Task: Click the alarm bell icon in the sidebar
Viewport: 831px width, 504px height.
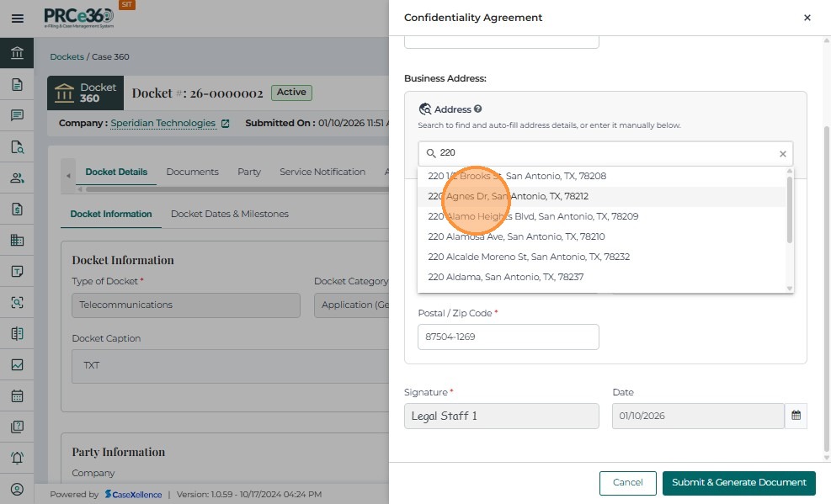Action: point(17,458)
